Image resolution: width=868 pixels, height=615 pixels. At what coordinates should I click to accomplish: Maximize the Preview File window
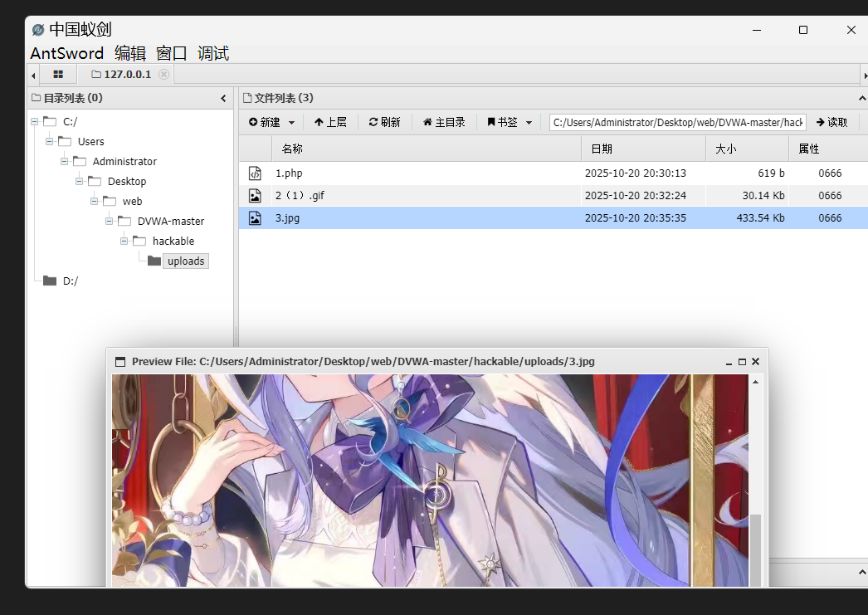coord(743,362)
